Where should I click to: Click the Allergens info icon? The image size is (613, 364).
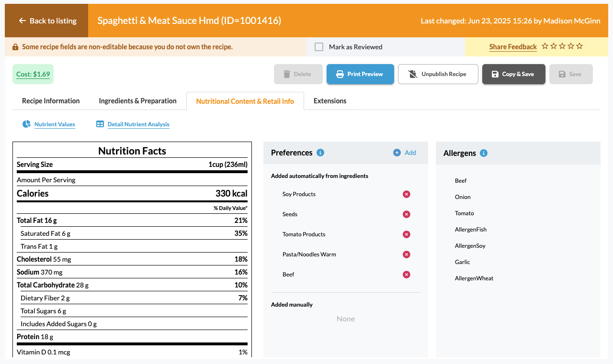[x=483, y=153]
